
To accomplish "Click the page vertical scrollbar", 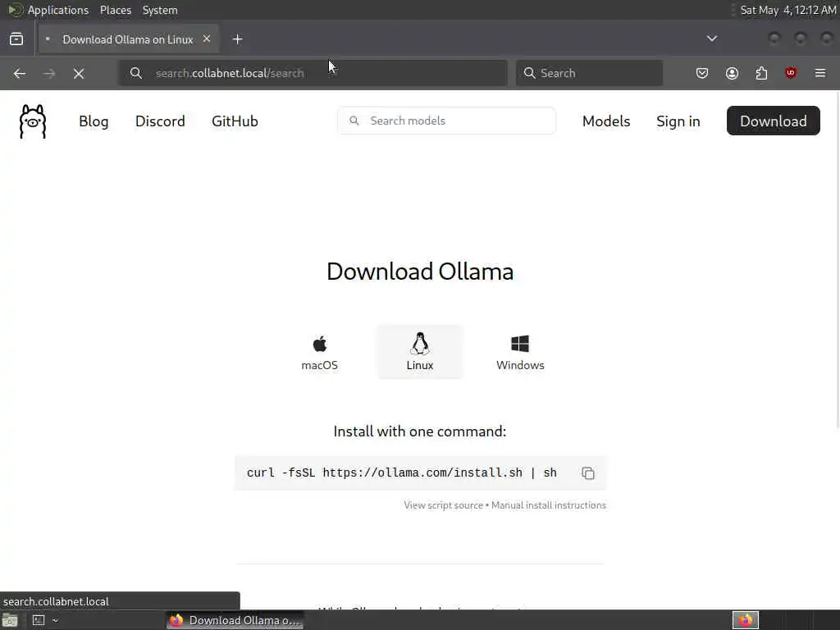I will 837,260.
